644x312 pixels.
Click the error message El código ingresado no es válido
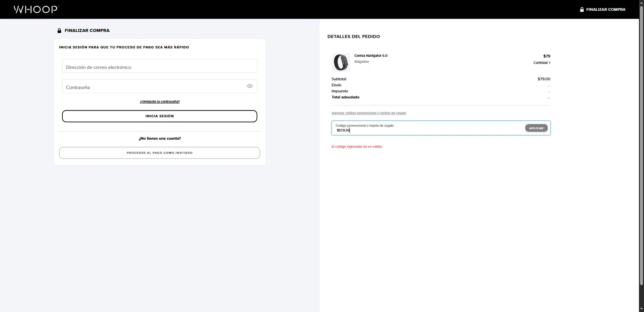[x=357, y=147]
